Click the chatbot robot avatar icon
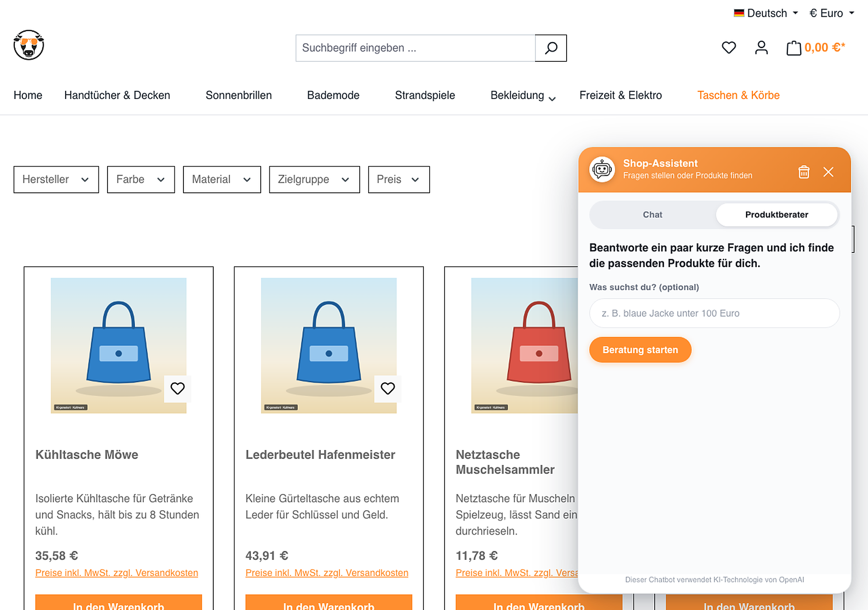The image size is (868, 610). 602,170
